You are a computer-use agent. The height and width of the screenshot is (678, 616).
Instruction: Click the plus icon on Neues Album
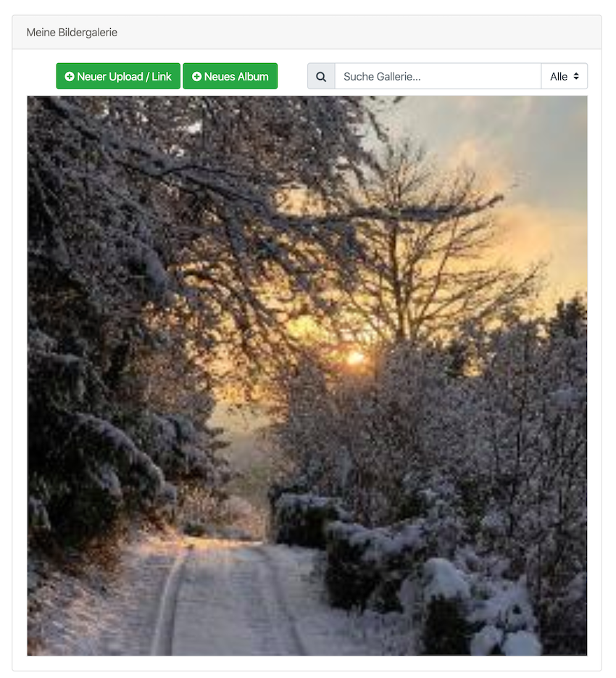point(196,77)
